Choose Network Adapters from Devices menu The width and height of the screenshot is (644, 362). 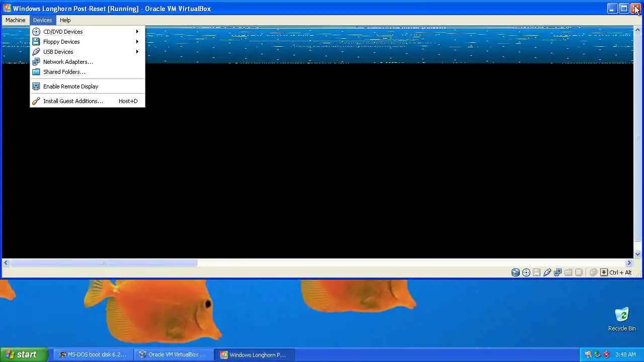coord(87,62)
